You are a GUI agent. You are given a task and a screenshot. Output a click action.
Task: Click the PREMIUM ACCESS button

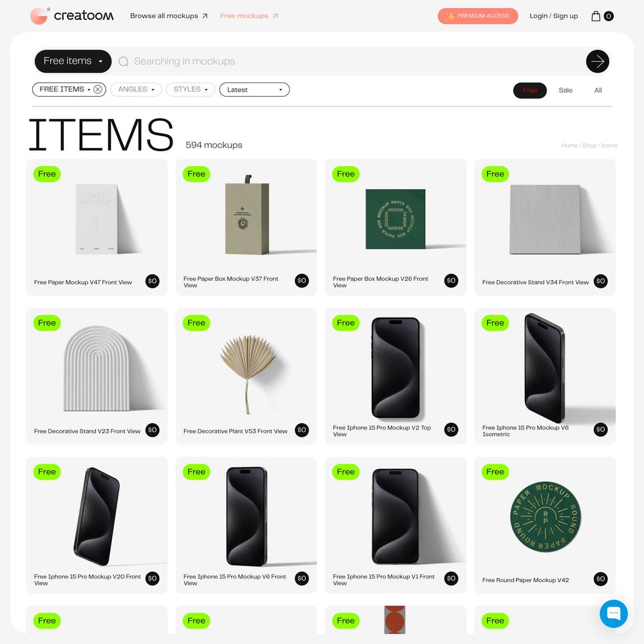coord(478,16)
